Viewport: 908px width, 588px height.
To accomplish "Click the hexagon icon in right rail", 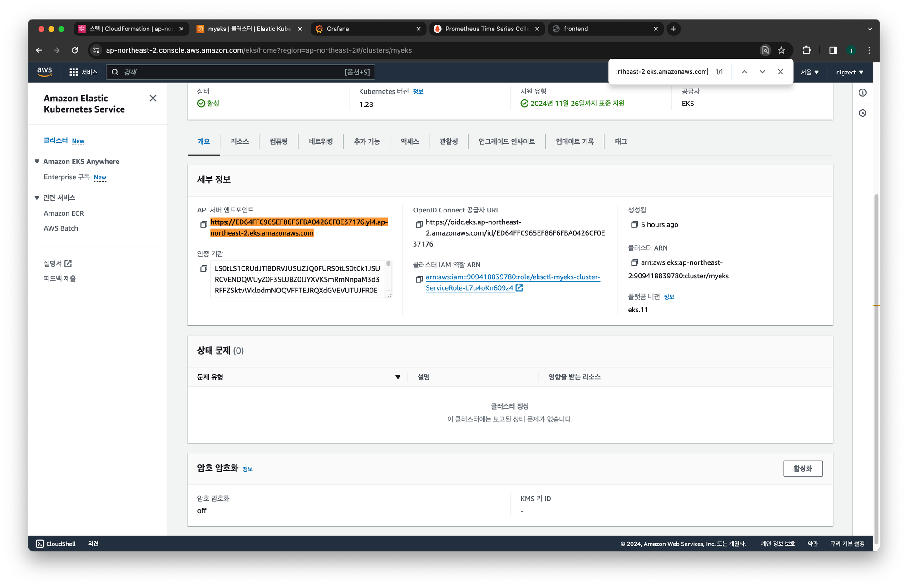I will [x=863, y=113].
